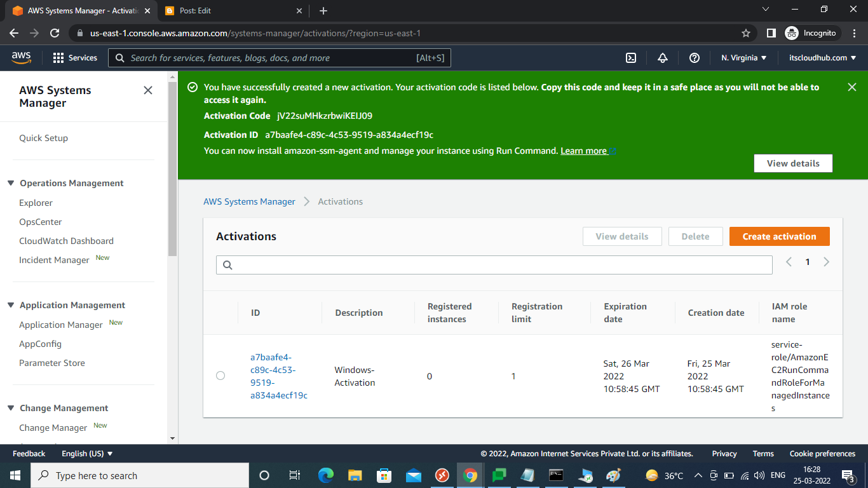
Task: Open Cookie preferences in the footer
Action: (822, 454)
